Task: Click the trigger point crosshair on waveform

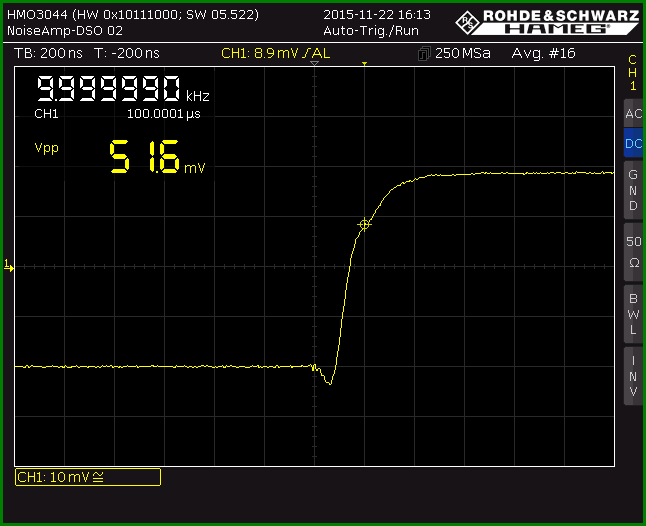Action: click(x=364, y=224)
